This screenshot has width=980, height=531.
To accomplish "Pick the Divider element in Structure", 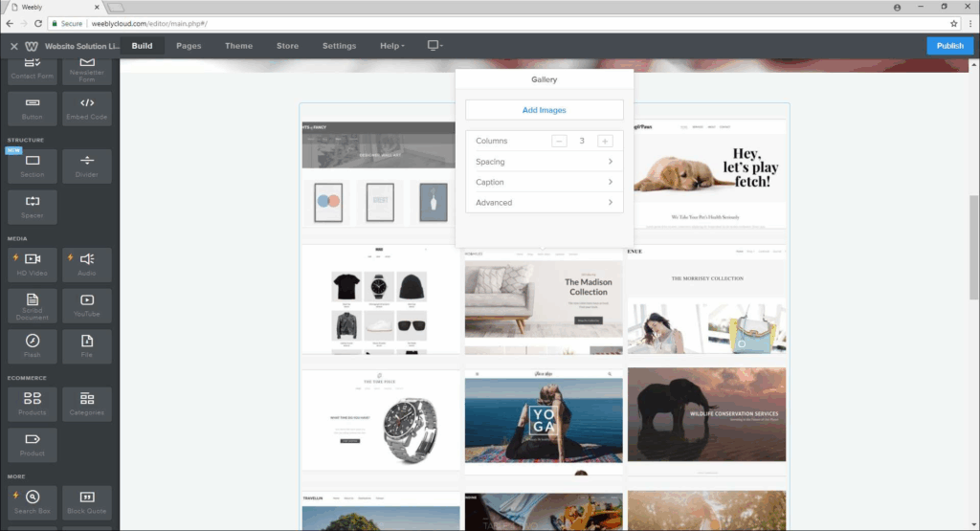I will 87,166.
